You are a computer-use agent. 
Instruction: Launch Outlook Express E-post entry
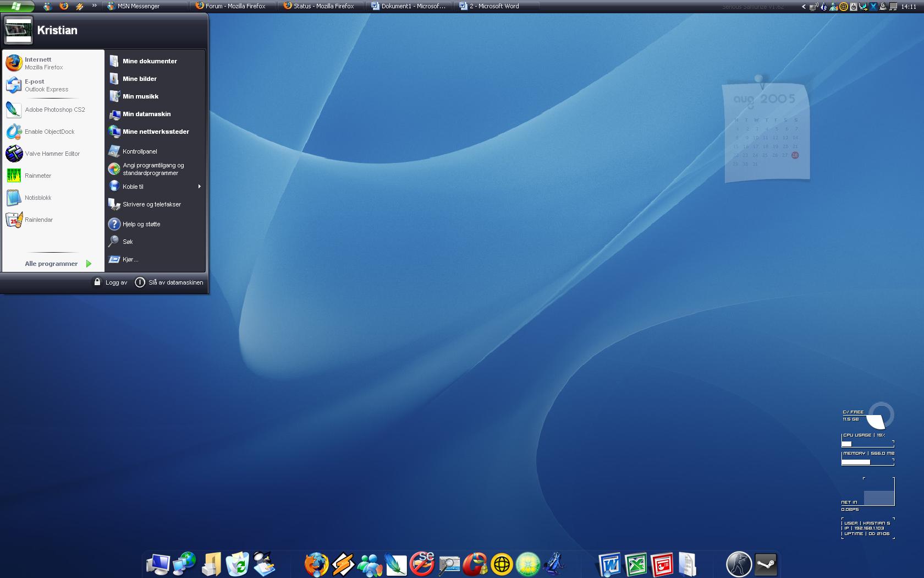tap(53, 85)
